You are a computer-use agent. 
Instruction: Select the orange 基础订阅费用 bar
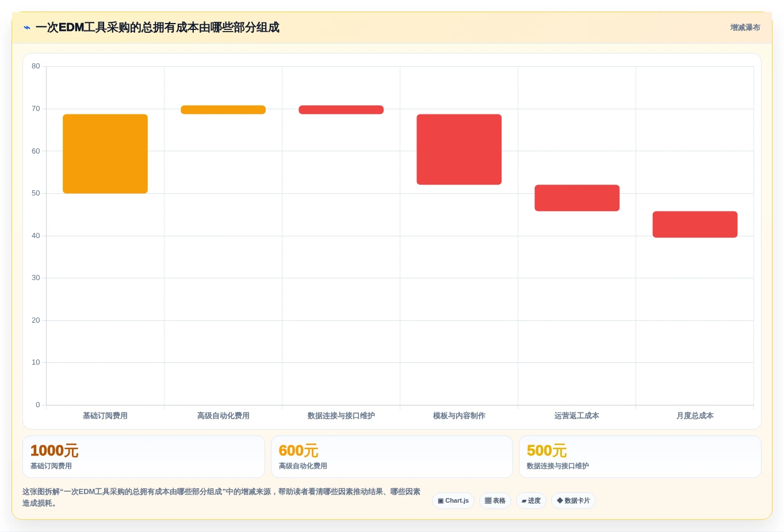105,154
